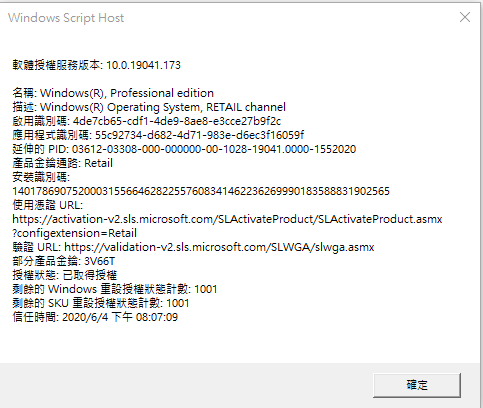The height and width of the screenshot is (408, 483).
Task: Click the 延伸的 PID 03612-03308 line
Action: coord(184,149)
